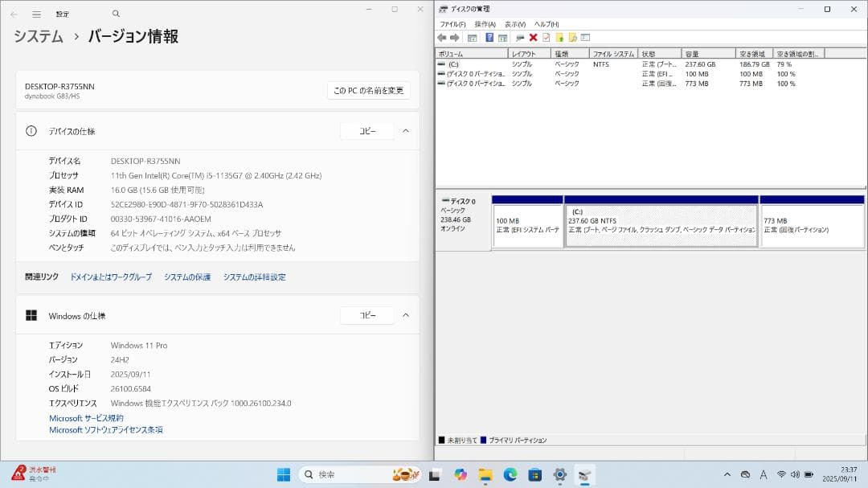Click the red X icon on Disk Management toolbar
The image size is (868, 488).
point(533,37)
